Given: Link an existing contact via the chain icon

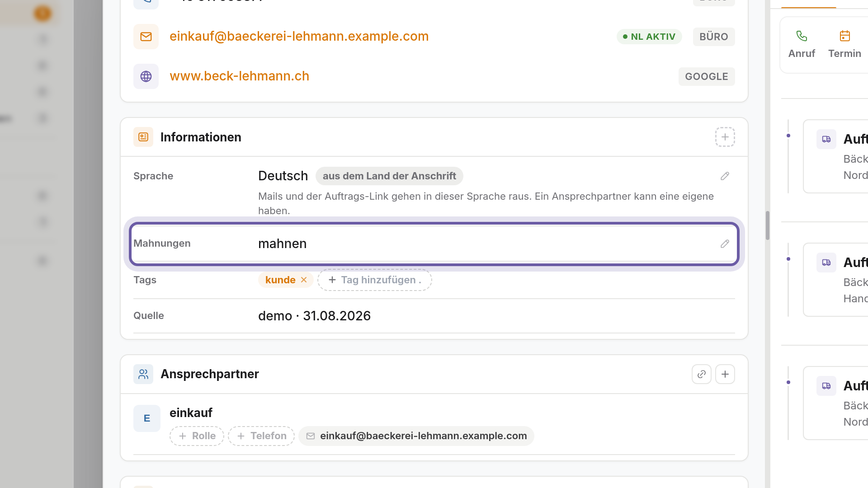Looking at the screenshot, I should point(702,374).
